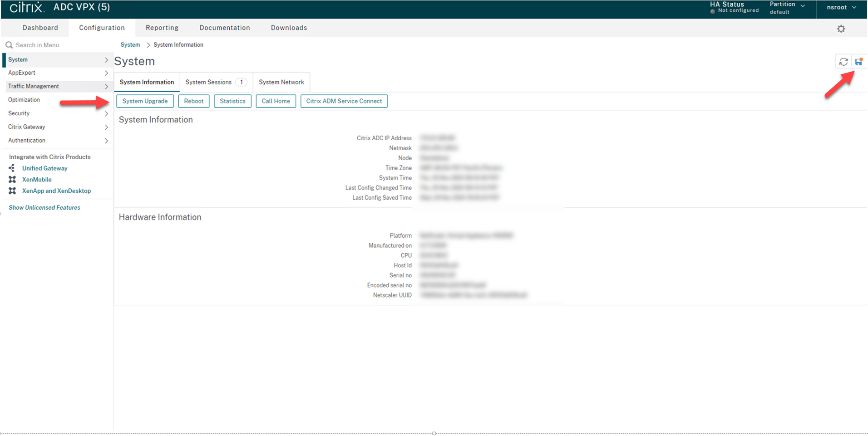Expand the Citrix Gateway chevron
The width and height of the screenshot is (868, 436).
point(106,127)
